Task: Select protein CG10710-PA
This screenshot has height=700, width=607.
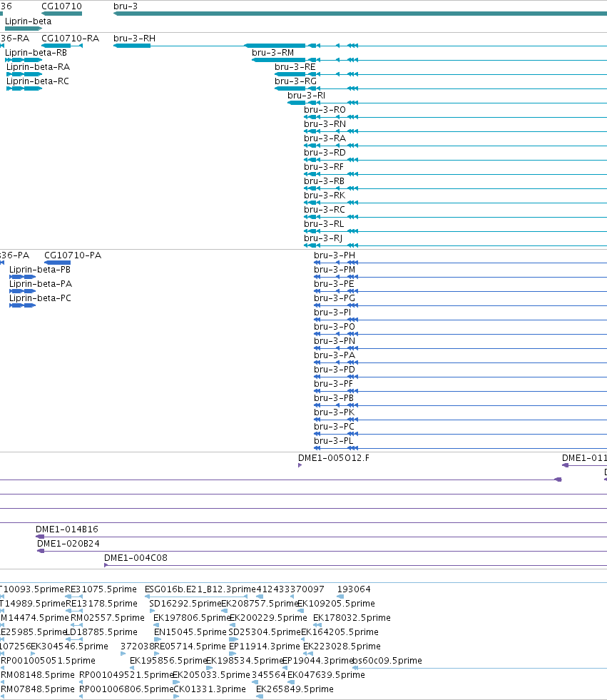Action: (x=73, y=255)
